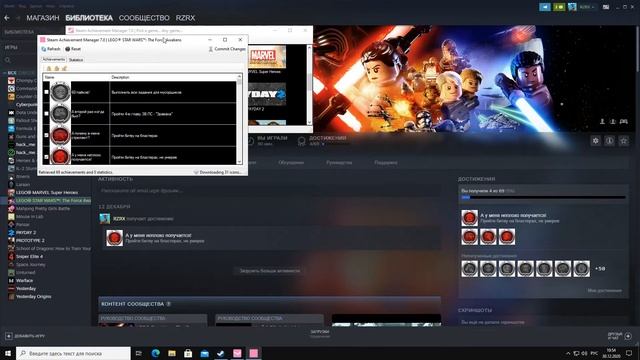Click ДОБАВИТЬ ИГРУ at bottom left

(x=25, y=336)
